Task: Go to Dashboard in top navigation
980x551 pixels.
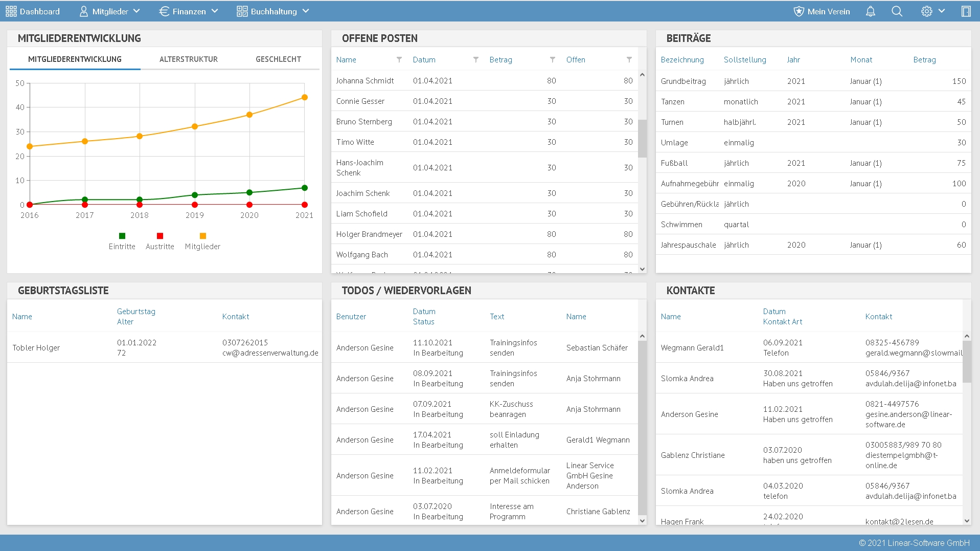Action: point(33,11)
